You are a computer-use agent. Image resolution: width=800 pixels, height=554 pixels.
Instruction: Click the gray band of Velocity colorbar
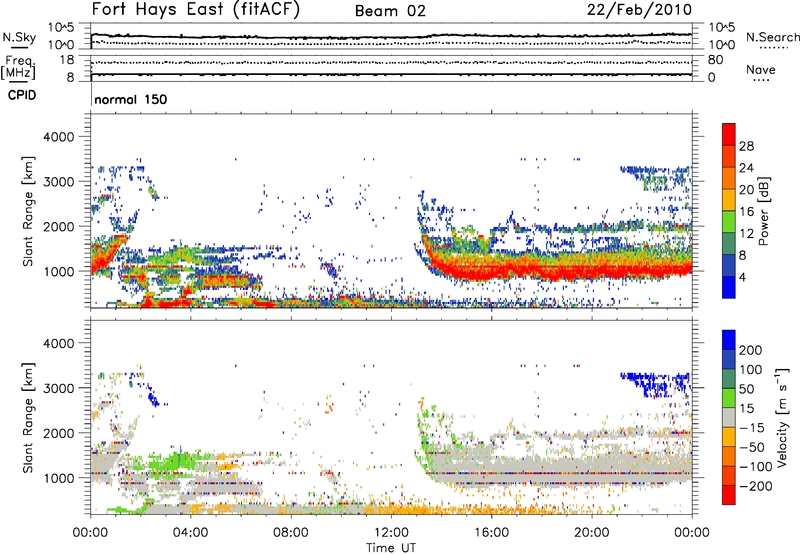pyautogui.click(x=729, y=417)
